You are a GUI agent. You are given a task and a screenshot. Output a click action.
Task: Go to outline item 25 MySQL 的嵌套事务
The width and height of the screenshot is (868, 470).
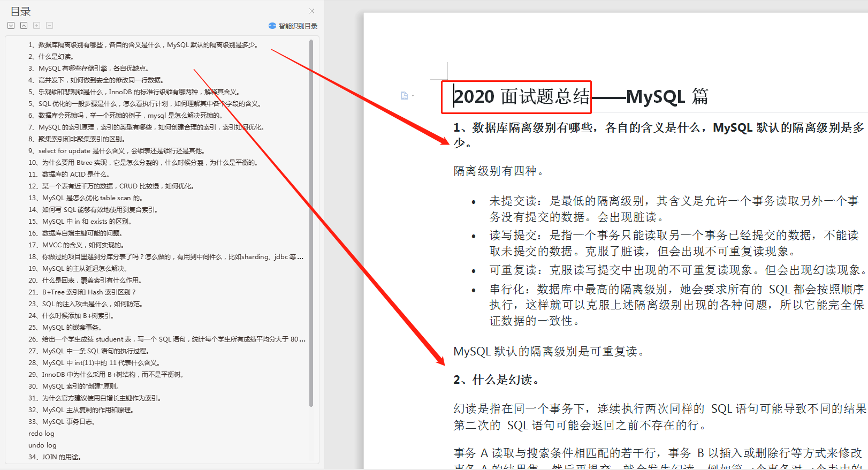[x=65, y=328]
